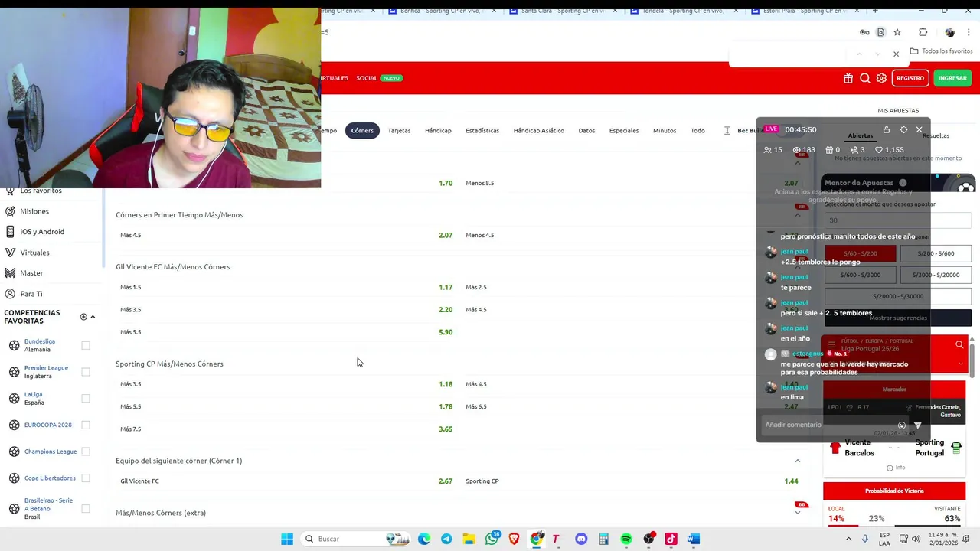Viewport: 980px width, 551px height.
Task: Open live overlay settings gear
Action: (x=903, y=130)
